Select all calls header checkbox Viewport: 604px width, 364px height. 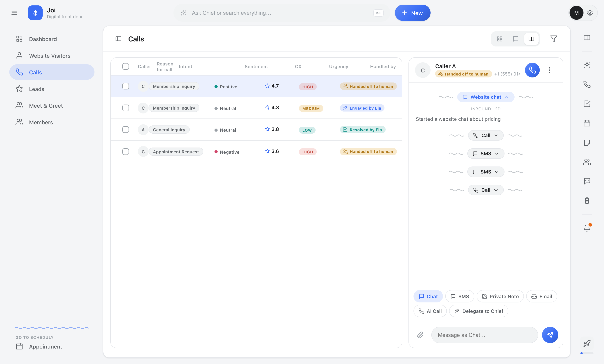click(x=125, y=66)
